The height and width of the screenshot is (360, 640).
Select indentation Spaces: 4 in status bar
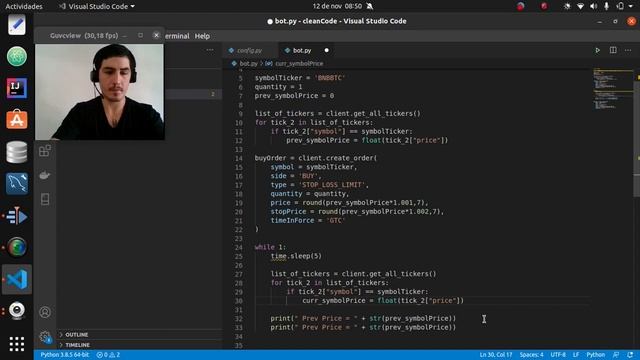531,355
